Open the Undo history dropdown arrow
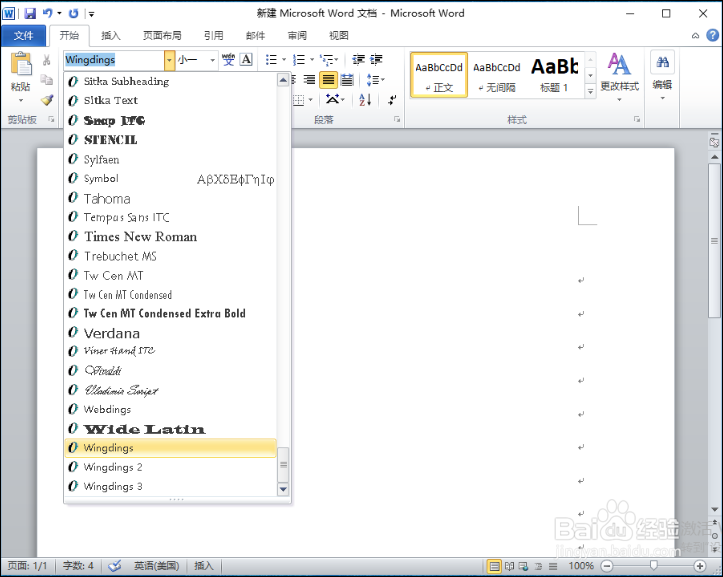 coord(59,13)
